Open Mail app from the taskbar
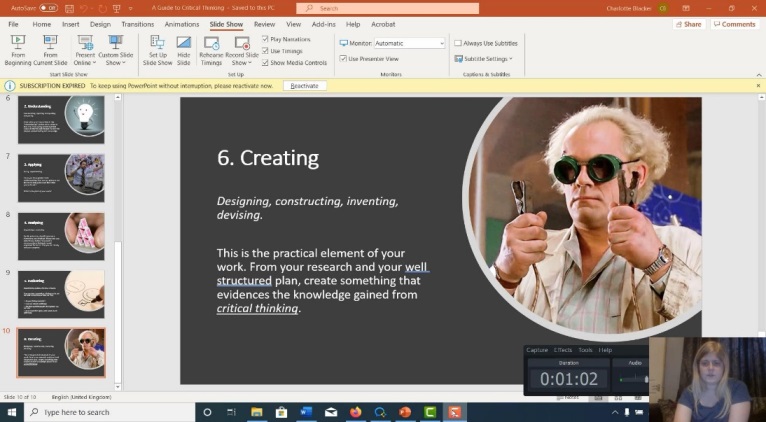 331,412
